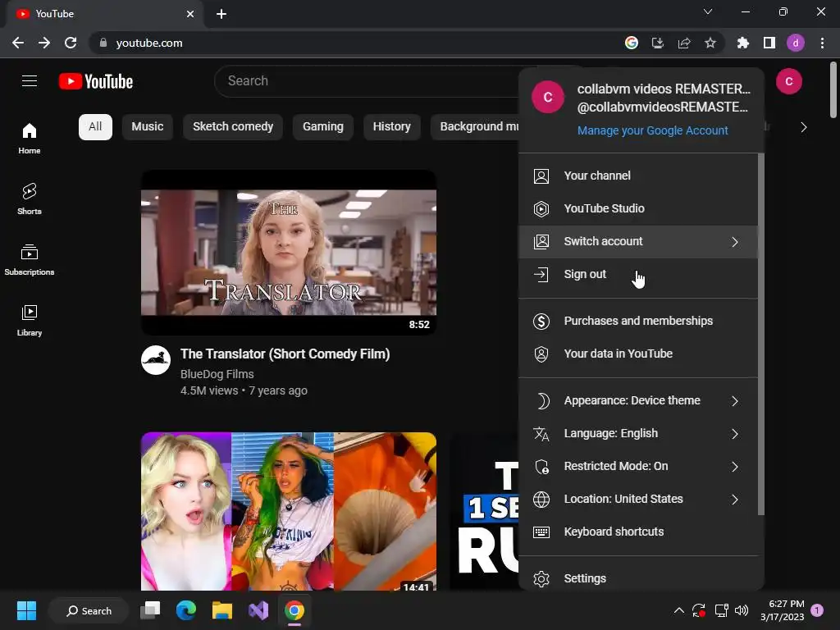Click the YouTube Studio hexagon icon

[x=541, y=208]
